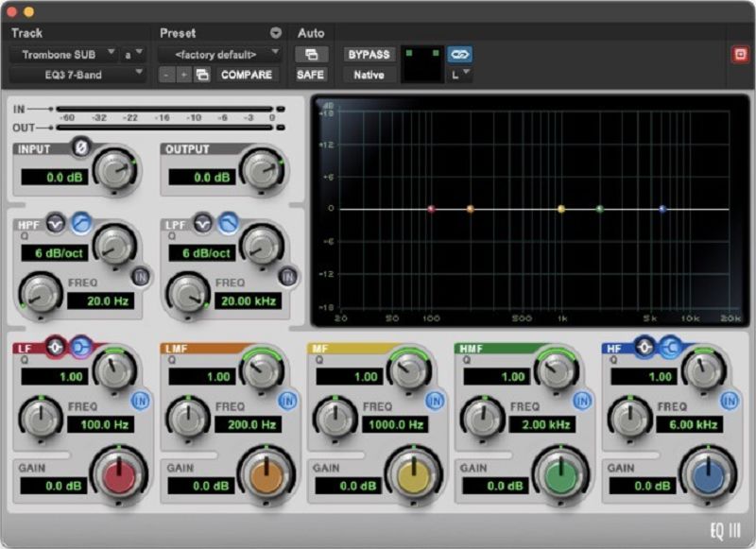Select the HPF notch filter type icon
This screenshot has width=756, height=549.
[x=56, y=224]
